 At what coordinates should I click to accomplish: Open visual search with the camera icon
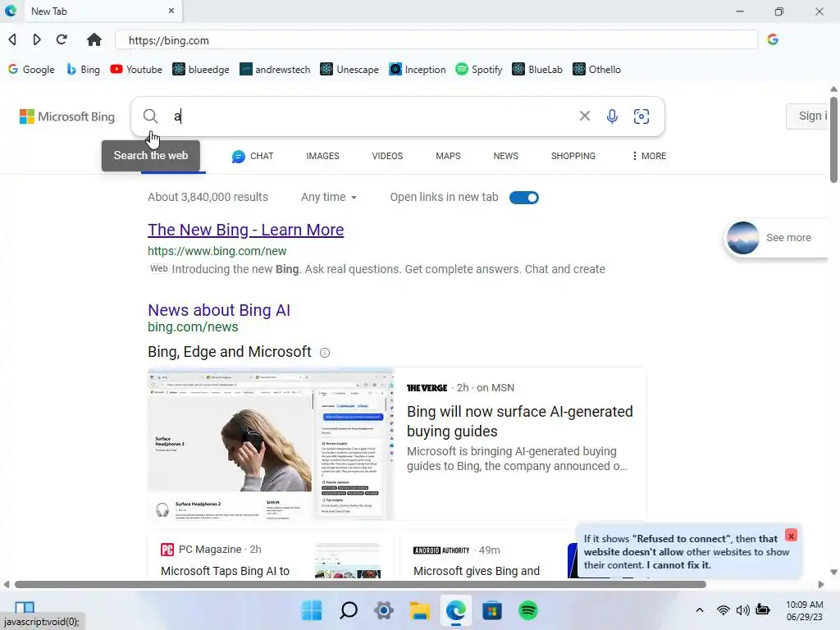(x=641, y=116)
